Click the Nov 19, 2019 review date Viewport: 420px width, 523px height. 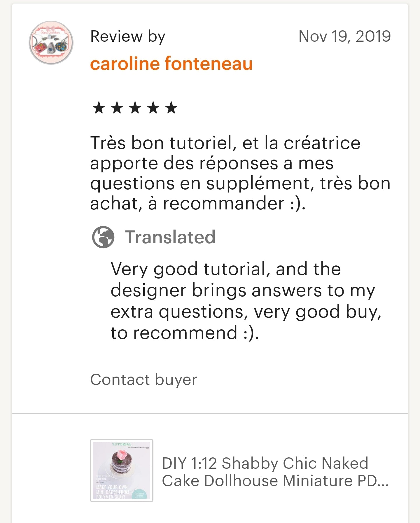point(344,36)
